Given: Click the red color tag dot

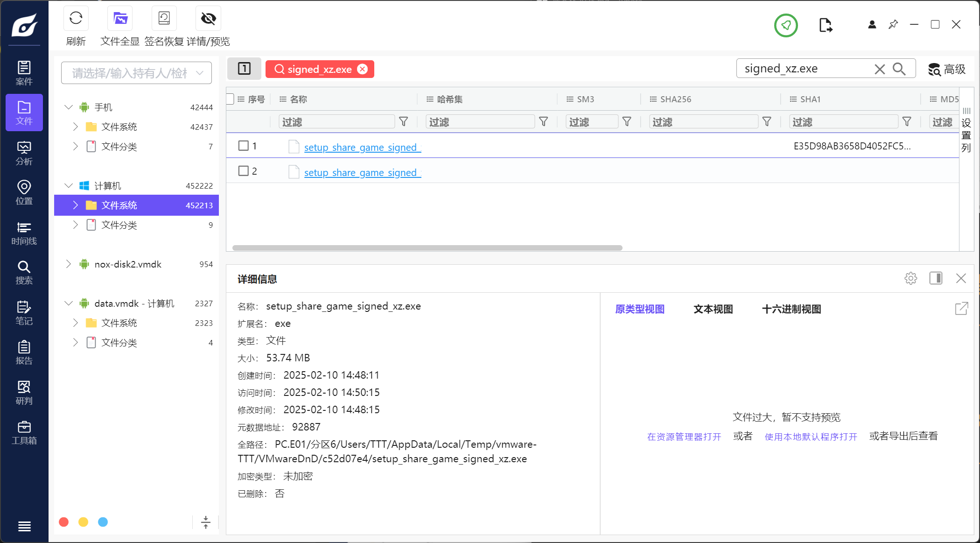Looking at the screenshot, I should click(64, 522).
